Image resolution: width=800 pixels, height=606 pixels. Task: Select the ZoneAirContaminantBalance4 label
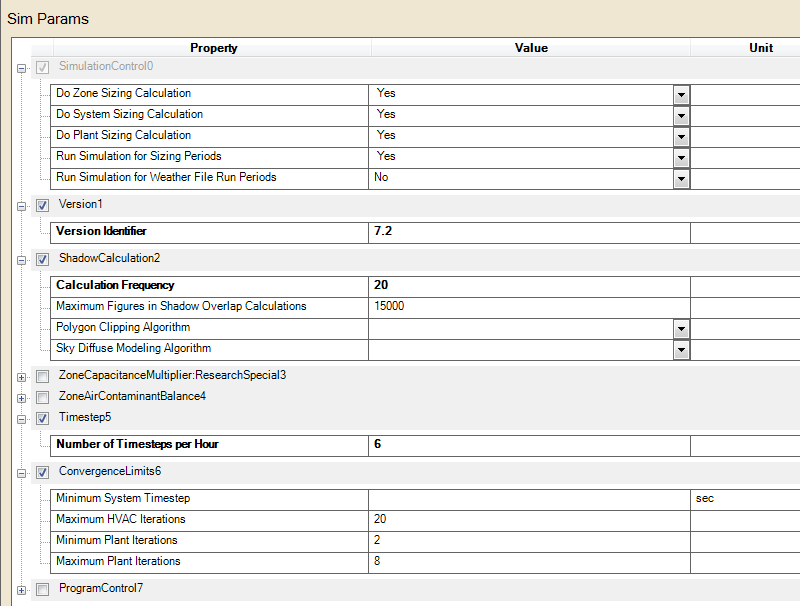132,396
